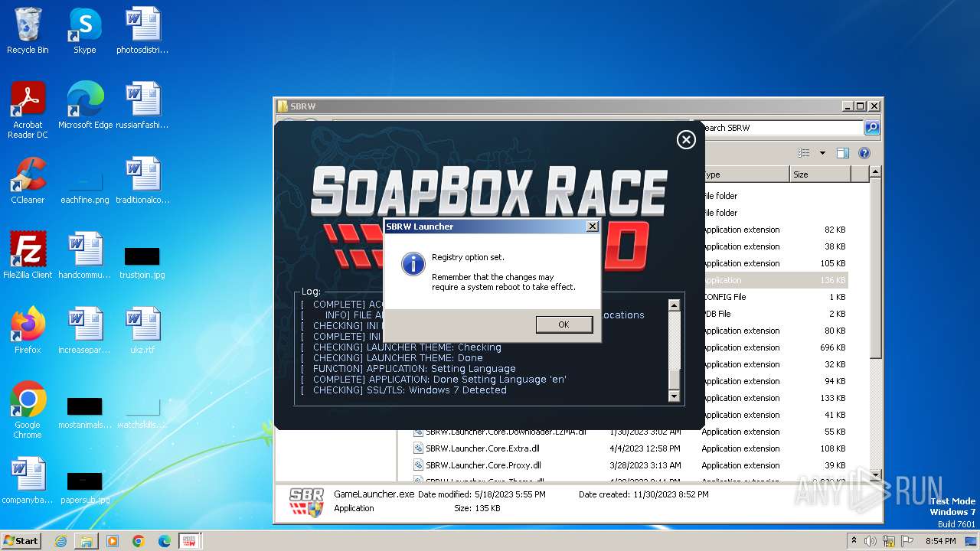Screen dimensions: 980x551
Task: Click the taskbar clock 8:54 PM
Action: 940,541
